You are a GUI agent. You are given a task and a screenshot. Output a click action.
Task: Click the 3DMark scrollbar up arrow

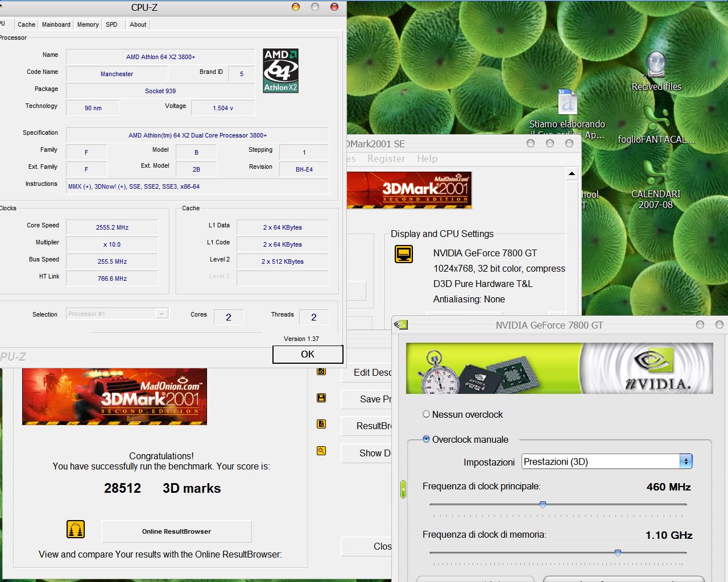(x=572, y=173)
